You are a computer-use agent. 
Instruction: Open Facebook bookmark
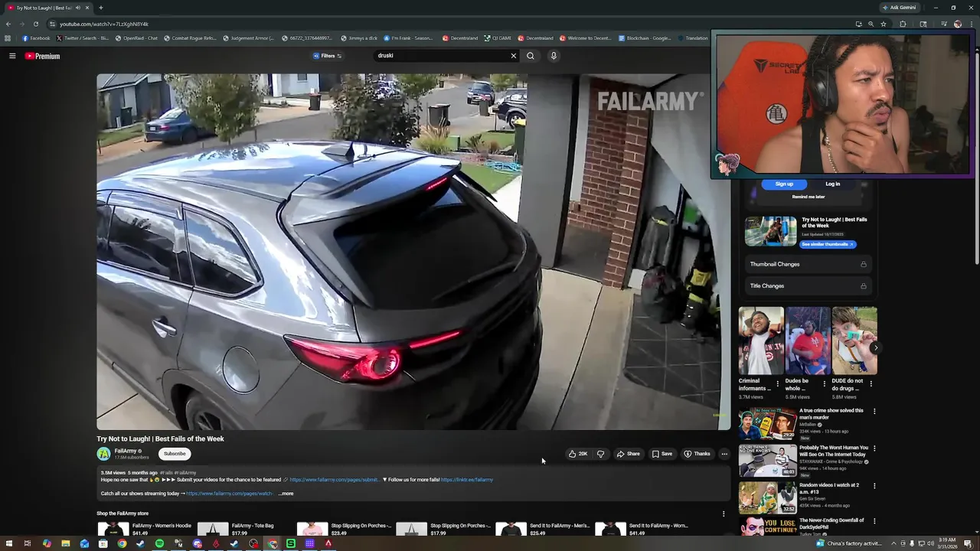[x=36, y=38]
